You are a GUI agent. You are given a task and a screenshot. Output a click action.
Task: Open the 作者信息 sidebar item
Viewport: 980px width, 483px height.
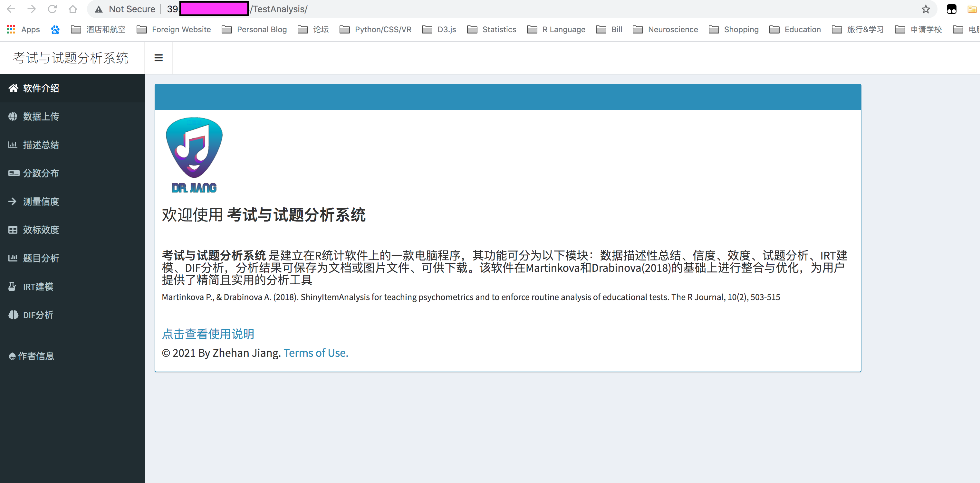(x=36, y=356)
